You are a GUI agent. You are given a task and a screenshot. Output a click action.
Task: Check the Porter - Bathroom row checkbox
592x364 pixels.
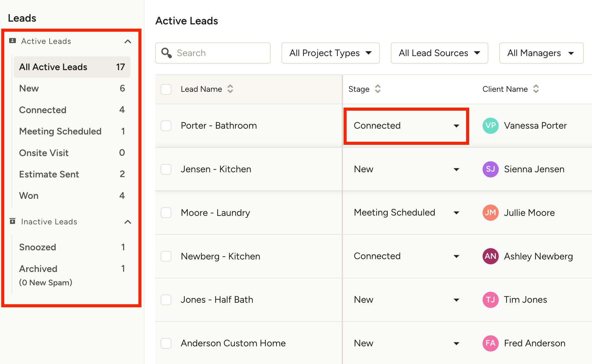pos(166,126)
